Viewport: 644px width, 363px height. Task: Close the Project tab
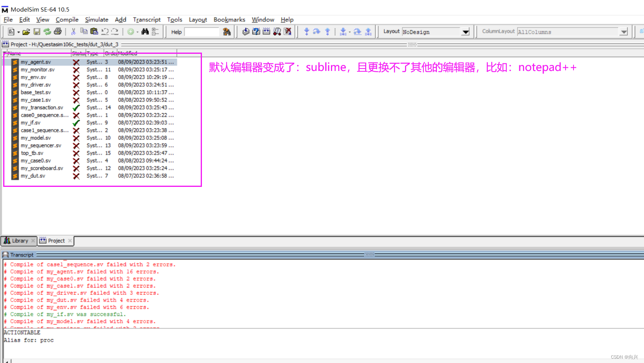tap(70, 241)
